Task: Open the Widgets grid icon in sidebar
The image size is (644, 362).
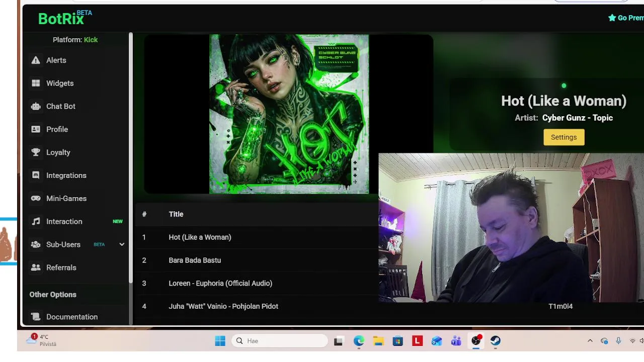Action: point(36,83)
